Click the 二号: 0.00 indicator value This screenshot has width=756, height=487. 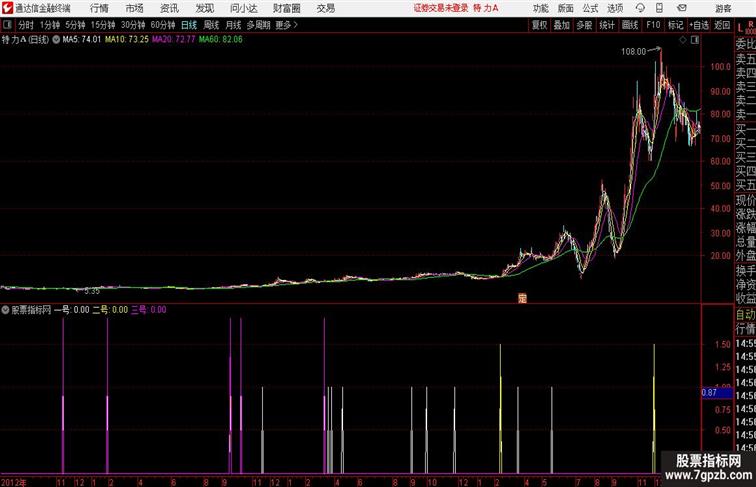(110, 310)
